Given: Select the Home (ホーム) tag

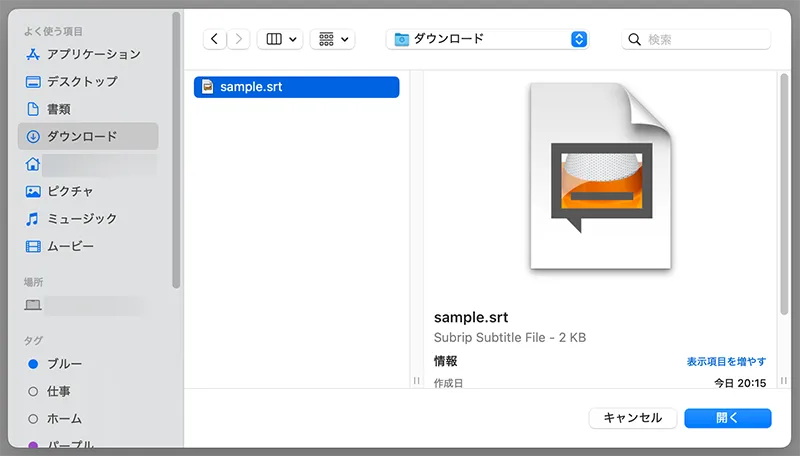Looking at the screenshot, I should 88,419.
